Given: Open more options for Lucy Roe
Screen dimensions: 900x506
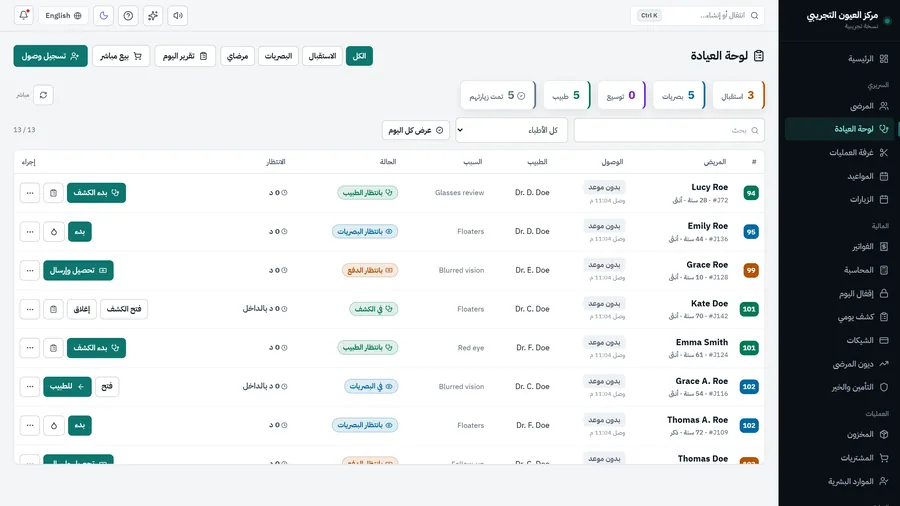Looking at the screenshot, I should tap(30, 193).
